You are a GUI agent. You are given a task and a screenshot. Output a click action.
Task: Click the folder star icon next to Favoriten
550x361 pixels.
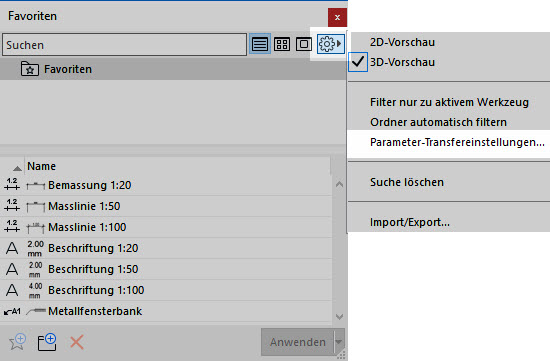click(30, 69)
